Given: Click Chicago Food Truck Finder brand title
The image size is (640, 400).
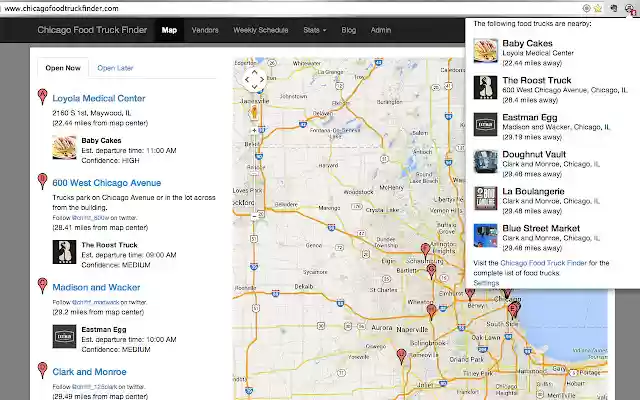Looking at the screenshot, I should pos(92,30).
